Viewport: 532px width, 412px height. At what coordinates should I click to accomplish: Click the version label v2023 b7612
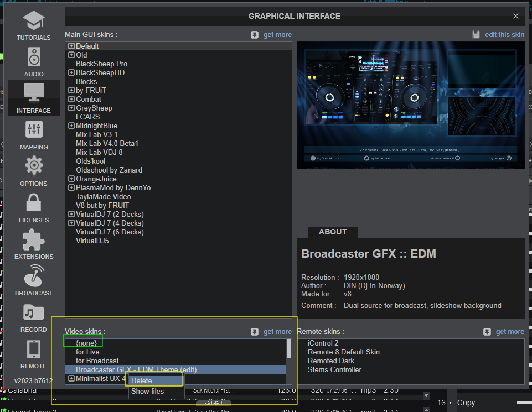(x=33, y=381)
